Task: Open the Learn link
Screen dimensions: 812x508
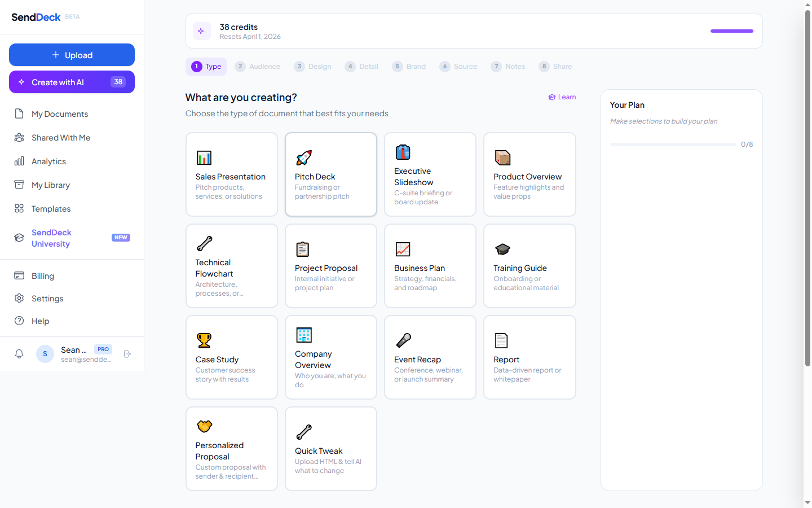Action: pyautogui.click(x=562, y=97)
